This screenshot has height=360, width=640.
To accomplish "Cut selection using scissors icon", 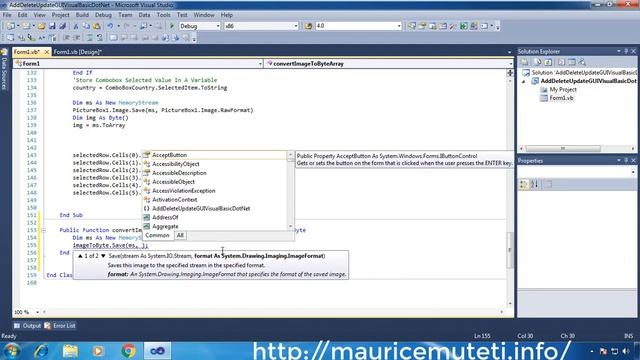I will pyautogui.click(x=76, y=26).
